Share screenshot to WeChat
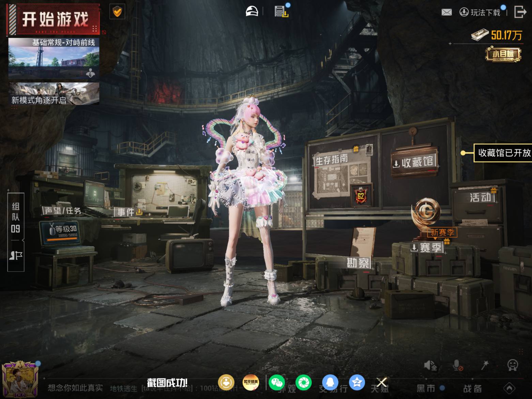532x399 pixels. 277,383
